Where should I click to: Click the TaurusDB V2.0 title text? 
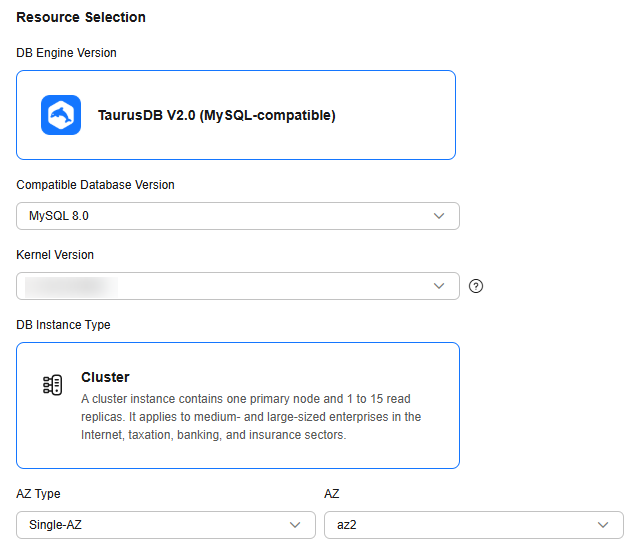pos(216,115)
